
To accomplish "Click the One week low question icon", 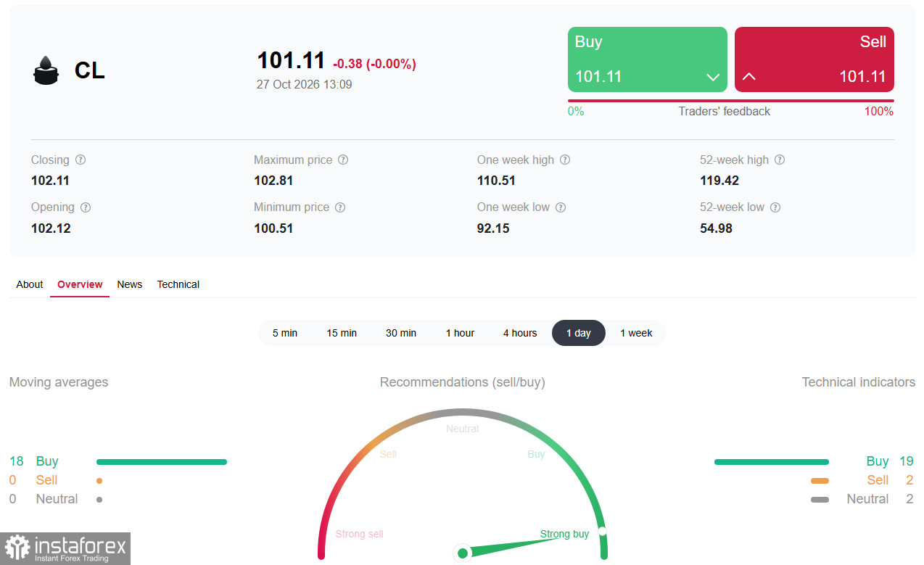I will tap(561, 207).
